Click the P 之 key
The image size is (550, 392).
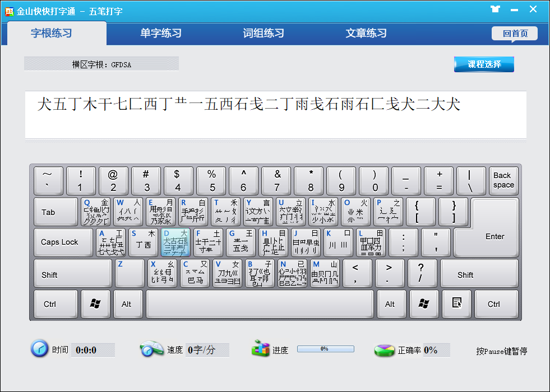(388, 212)
